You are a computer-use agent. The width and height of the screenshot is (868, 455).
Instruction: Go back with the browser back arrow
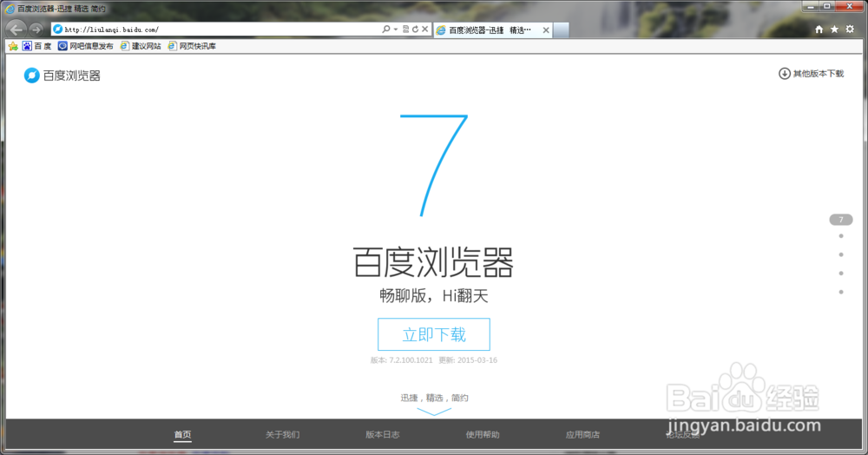point(16,29)
